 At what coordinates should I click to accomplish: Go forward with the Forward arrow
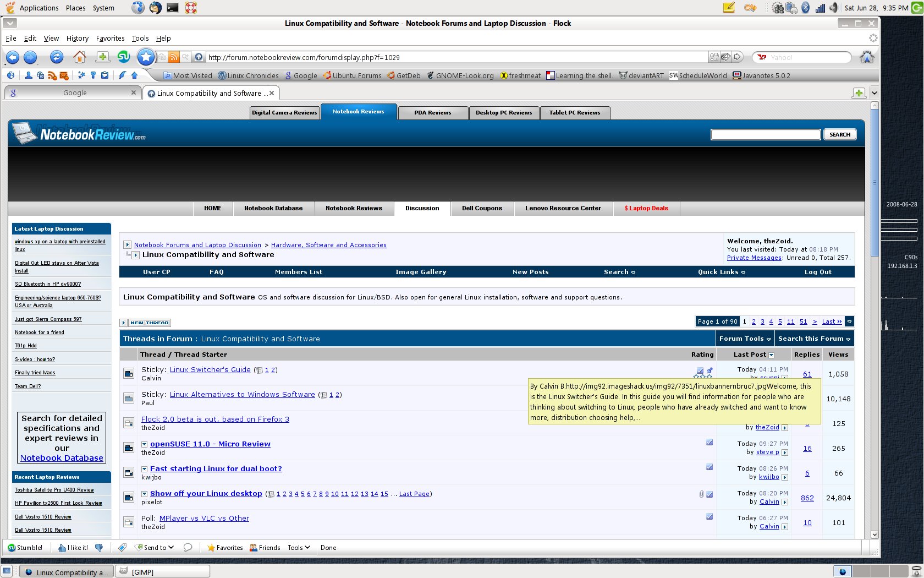click(30, 57)
